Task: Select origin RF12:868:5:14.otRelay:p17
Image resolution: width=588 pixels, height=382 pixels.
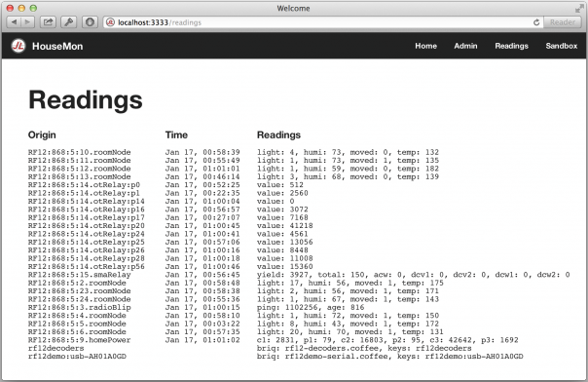Action: (x=87, y=217)
